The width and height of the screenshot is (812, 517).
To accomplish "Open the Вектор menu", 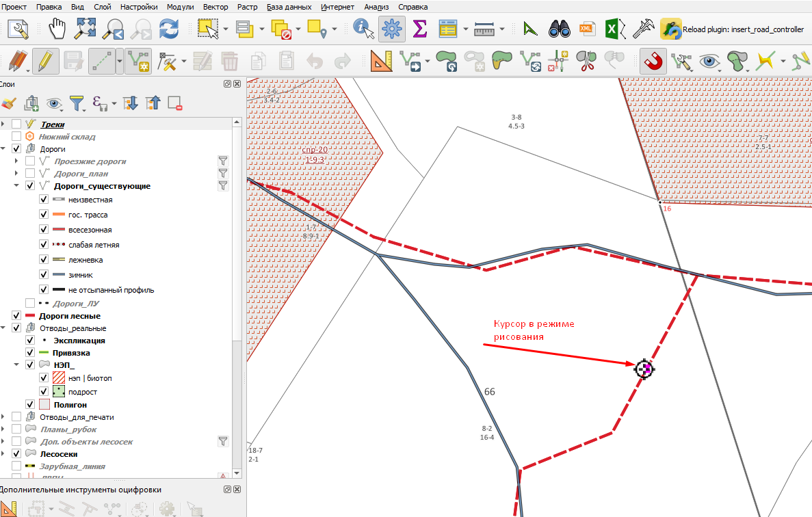I will tap(215, 7).
